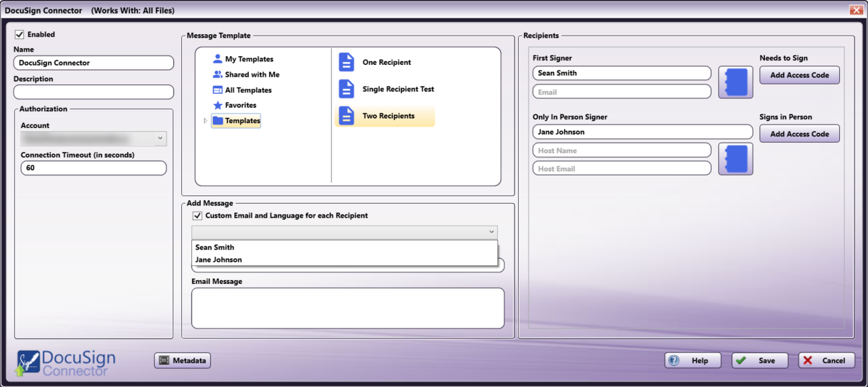Click the Templates folder icon
The height and width of the screenshot is (387, 868).
point(218,121)
